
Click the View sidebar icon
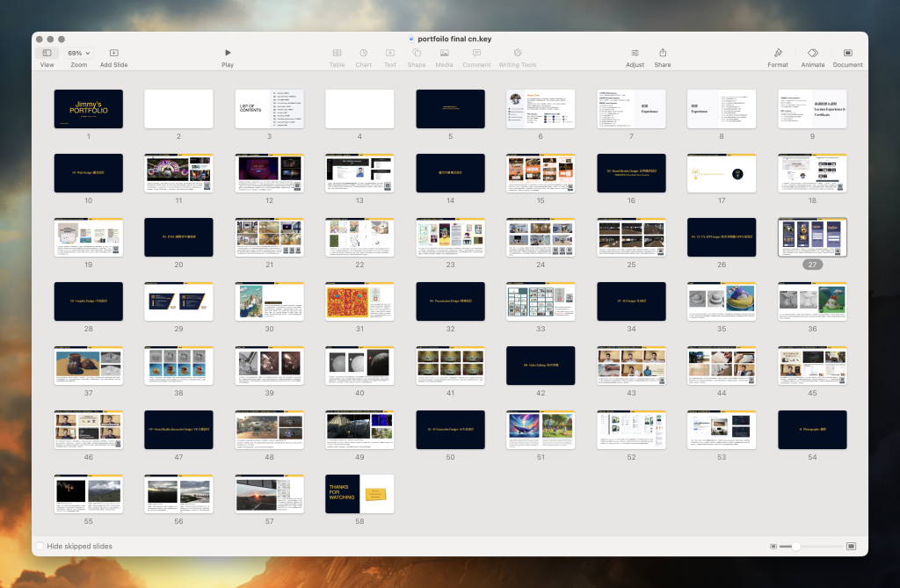(x=47, y=54)
